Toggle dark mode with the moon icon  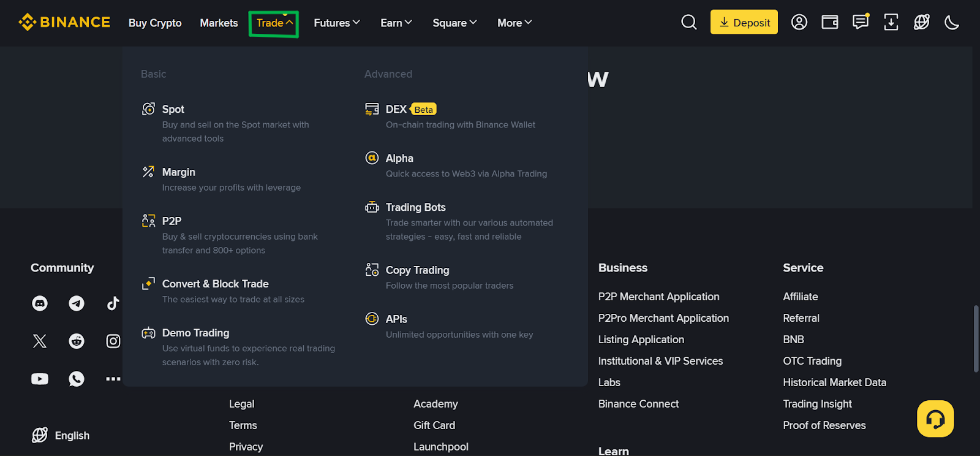pyautogui.click(x=951, y=22)
